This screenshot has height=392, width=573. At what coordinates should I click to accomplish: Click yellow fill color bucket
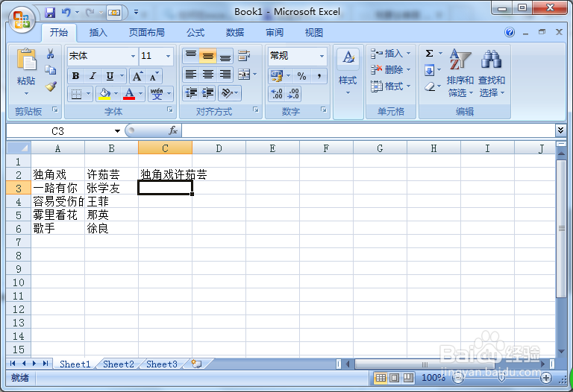point(104,94)
